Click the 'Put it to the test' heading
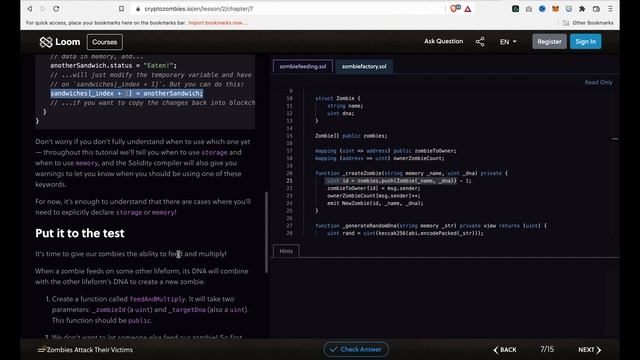 [80, 233]
